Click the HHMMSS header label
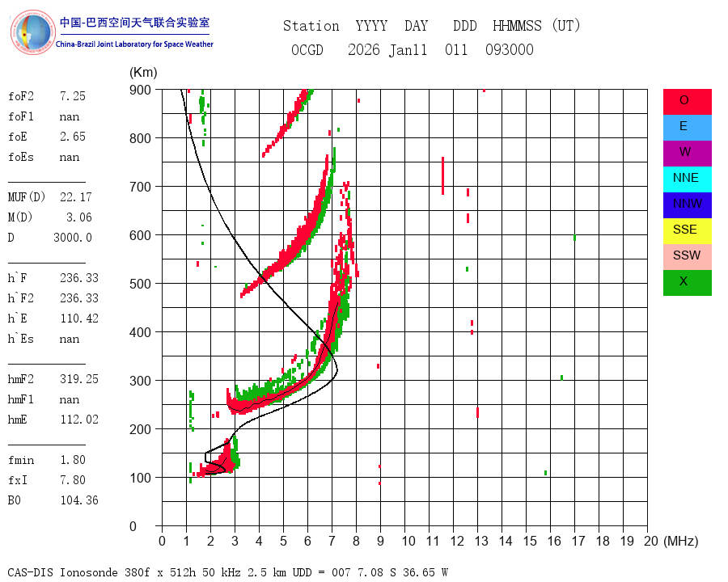Image resolution: width=728 pixels, height=582 pixels. [x=517, y=26]
